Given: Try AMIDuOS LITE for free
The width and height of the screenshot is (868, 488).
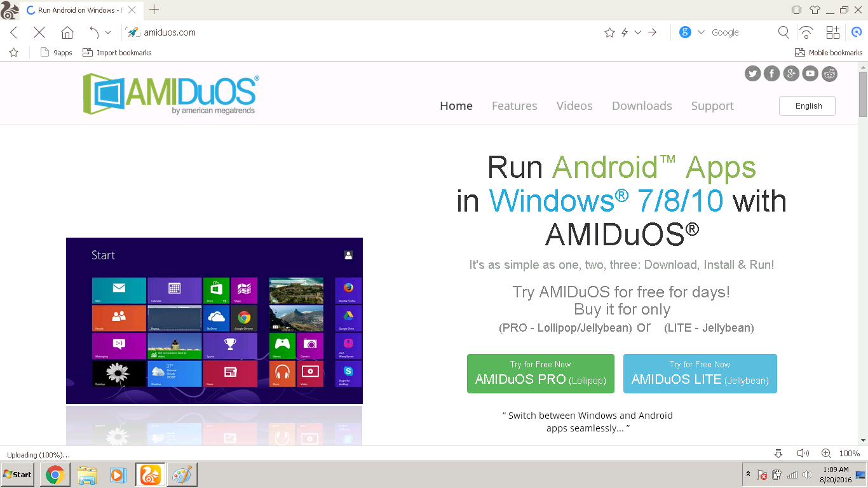Looking at the screenshot, I should 700,374.
